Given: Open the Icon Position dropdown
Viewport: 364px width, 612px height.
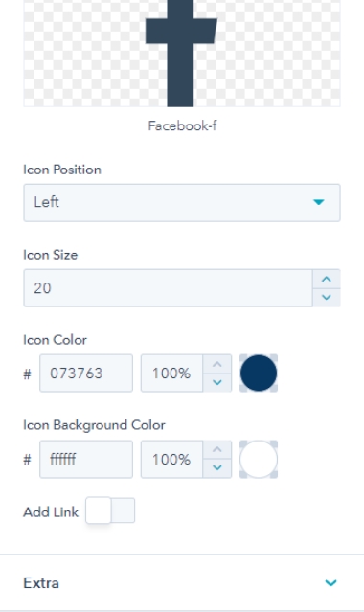Looking at the screenshot, I should [182, 203].
